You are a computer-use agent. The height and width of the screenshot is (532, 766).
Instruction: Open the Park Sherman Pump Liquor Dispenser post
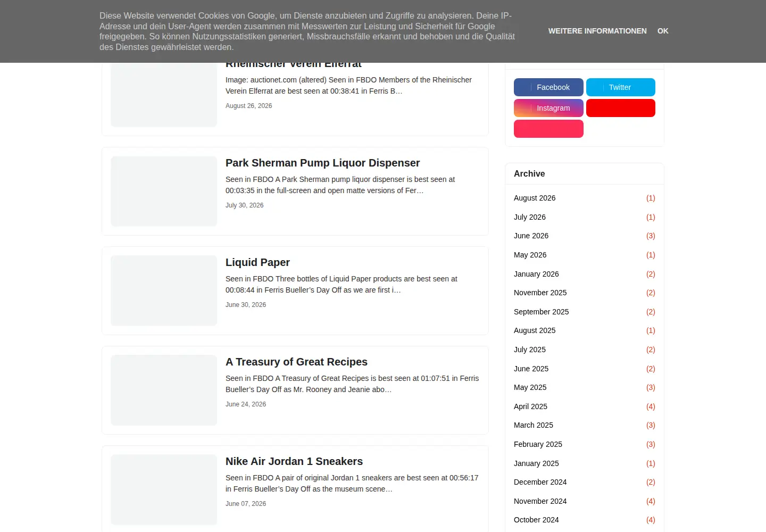tap(322, 163)
